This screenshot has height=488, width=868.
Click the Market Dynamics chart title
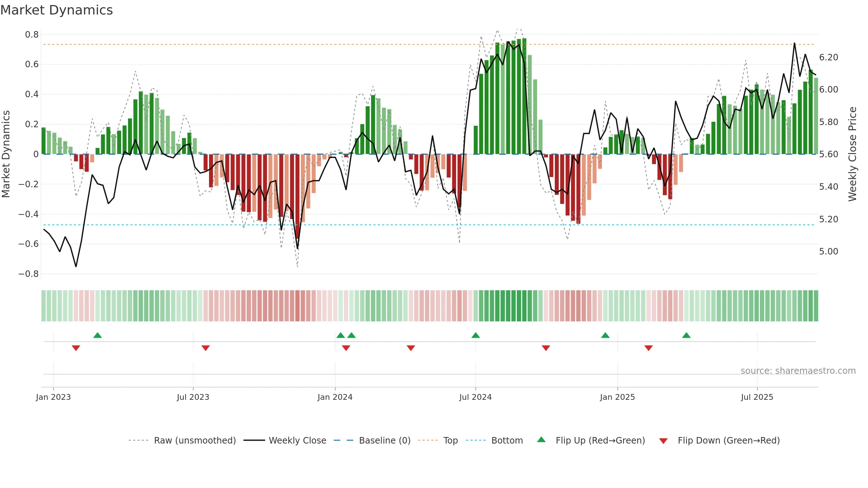tap(56, 10)
